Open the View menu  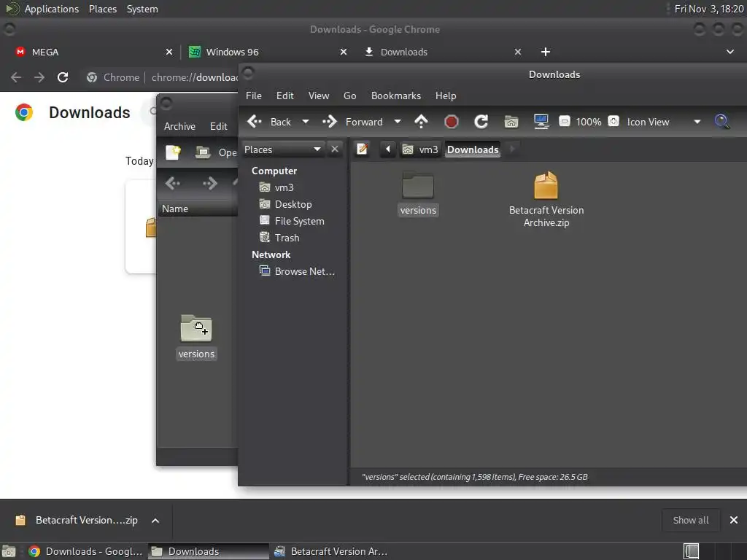pyautogui.click(x=319, y=96)
